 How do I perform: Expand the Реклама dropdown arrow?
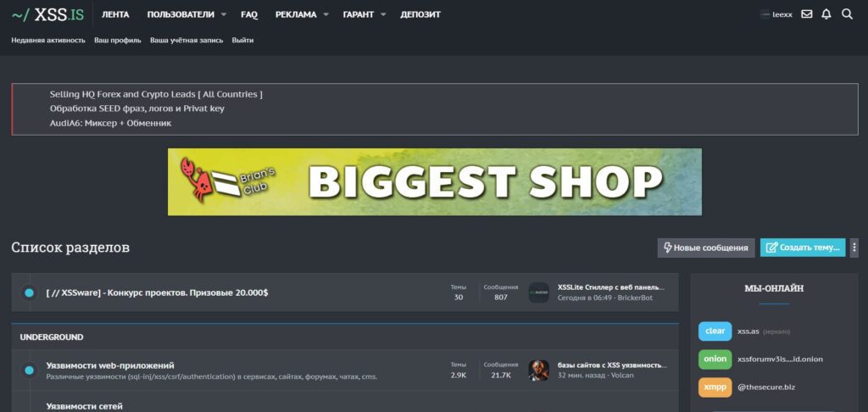point(325,15)
